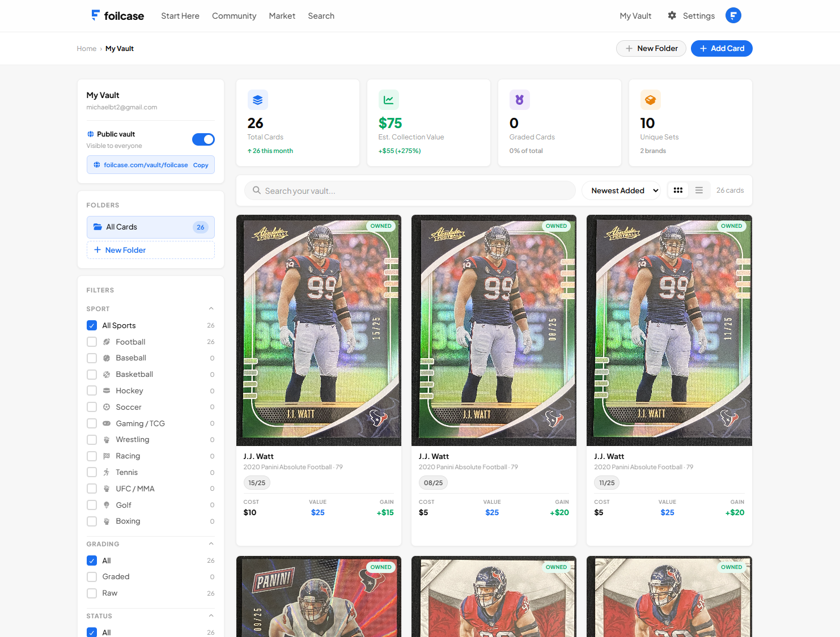Uncheck the grading All checkbox
Viewport: 840px width, 637px height.
pyautogui.click(x=92, y=560)
